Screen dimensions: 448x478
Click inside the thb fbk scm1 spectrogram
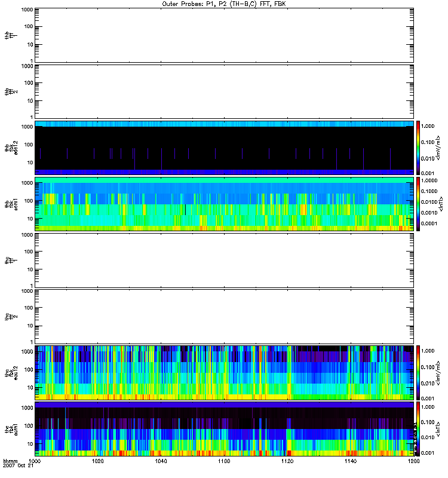coord(224,204)
